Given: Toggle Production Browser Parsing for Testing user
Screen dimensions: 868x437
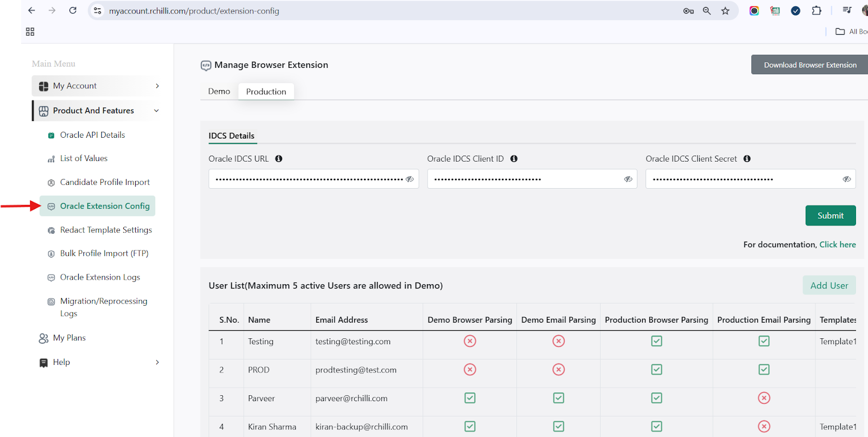Looking at the screenshot, I should [656, 341].
